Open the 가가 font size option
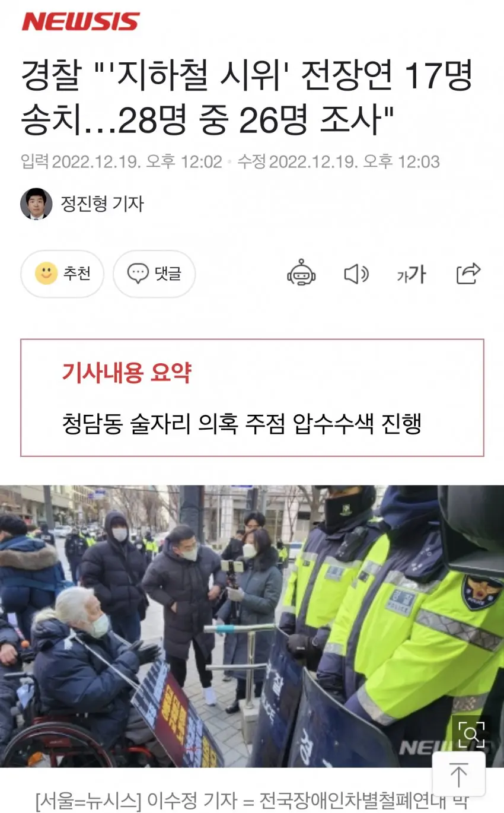 [x=411, y=274]
